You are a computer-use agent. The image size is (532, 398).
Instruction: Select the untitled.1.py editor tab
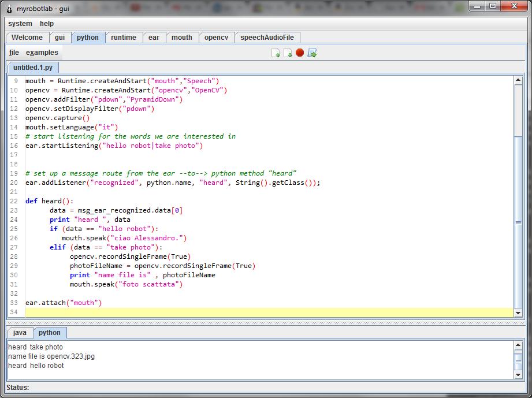pyautogui.click(x=33, y=68)
